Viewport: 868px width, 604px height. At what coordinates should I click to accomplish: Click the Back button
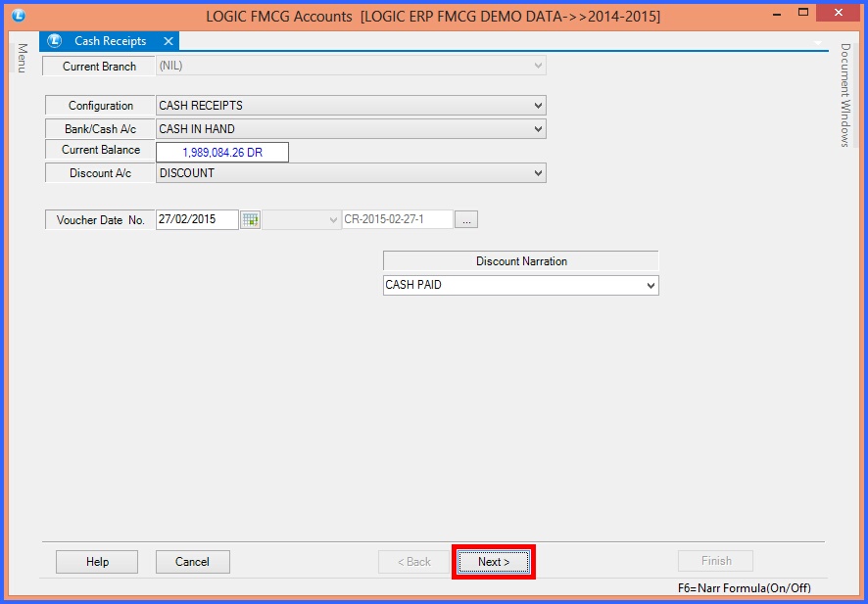point(414,562)
